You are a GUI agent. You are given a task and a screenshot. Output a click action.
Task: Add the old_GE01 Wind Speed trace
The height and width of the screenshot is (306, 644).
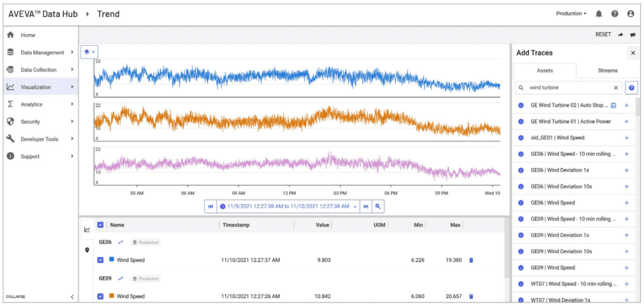626,137
